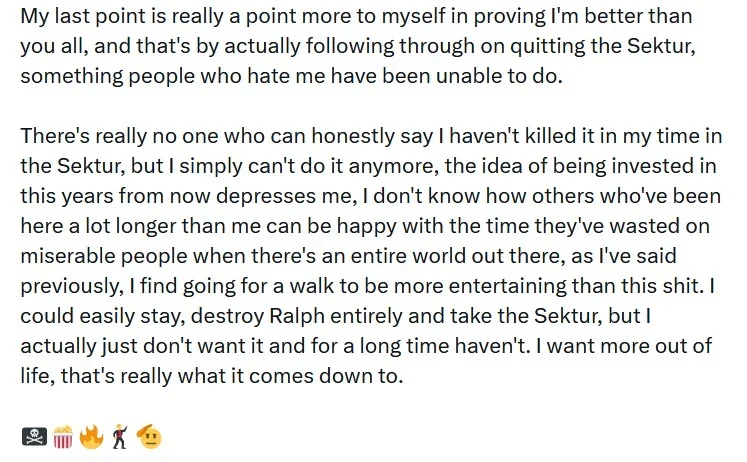Click the dancing man emoji
This screenshot has width=747, height=462.
(x=120, y=437)
